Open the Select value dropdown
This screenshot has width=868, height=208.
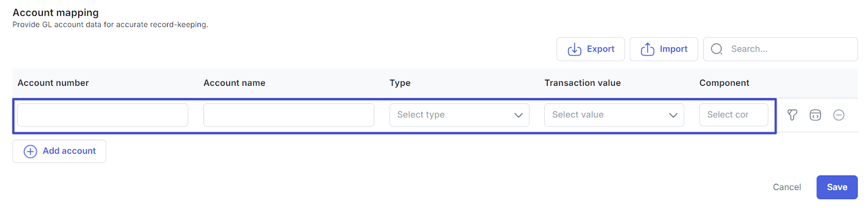pyautogui.click(x=614, y=115)
